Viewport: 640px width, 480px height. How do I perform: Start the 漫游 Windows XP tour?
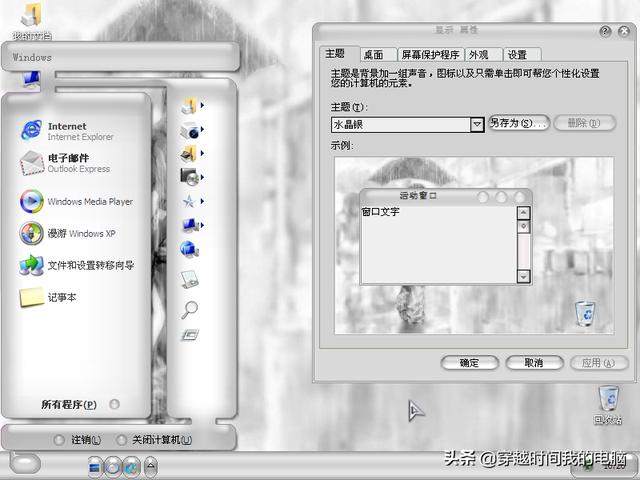click(67, 233)
